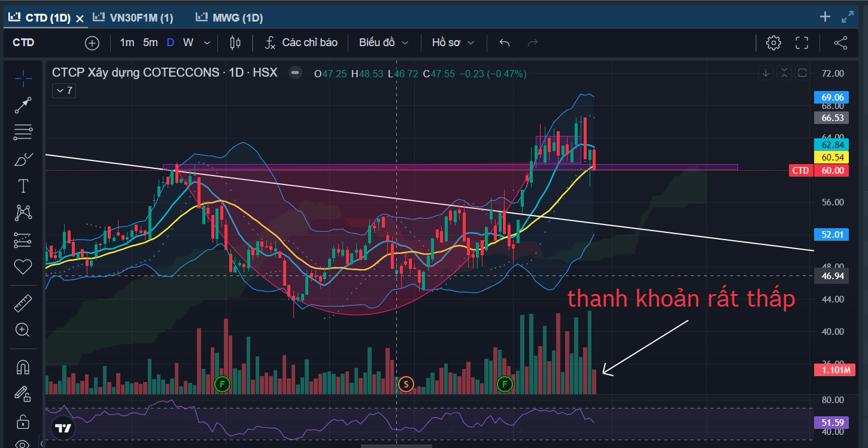Click the high value H48.53
Image resolution: width=868 pixels, height=448 pixels.
click(367, 74)
